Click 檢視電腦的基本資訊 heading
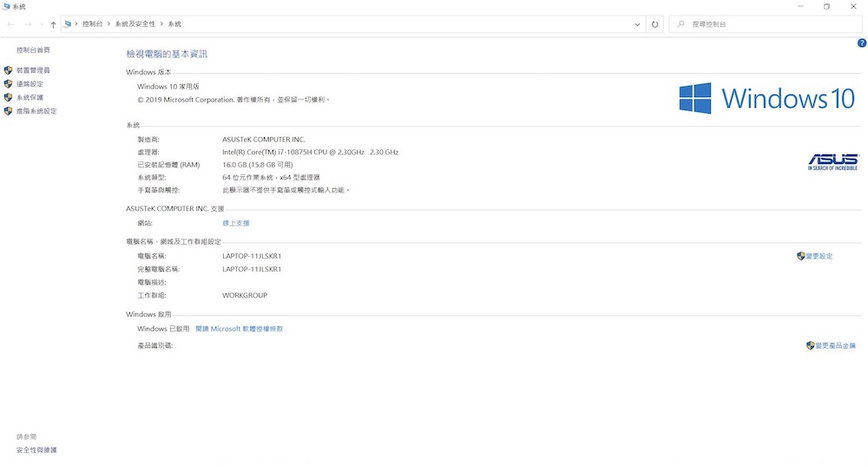This screenshot has width=868, height=465. point(167,54)
